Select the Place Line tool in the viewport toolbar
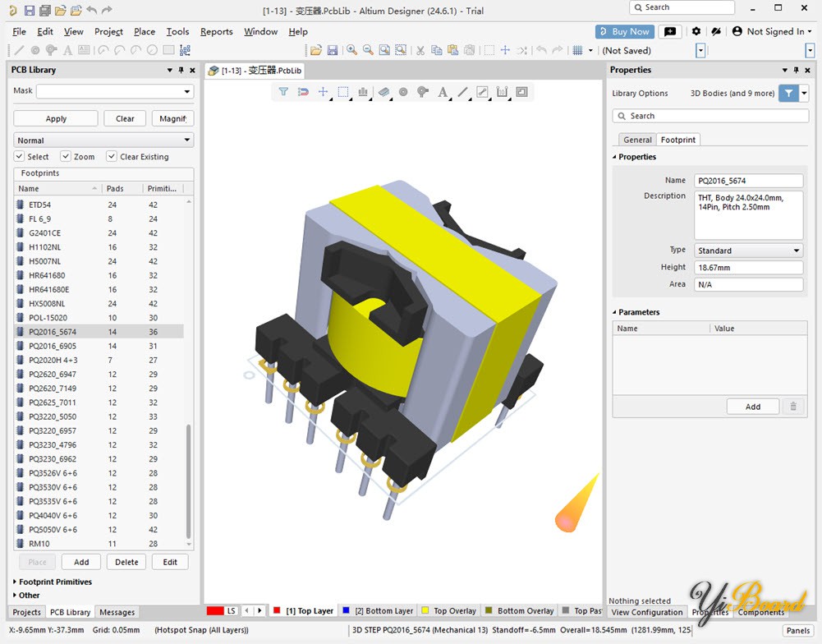The height and width of the screenshot is (644, 822). 462,92
